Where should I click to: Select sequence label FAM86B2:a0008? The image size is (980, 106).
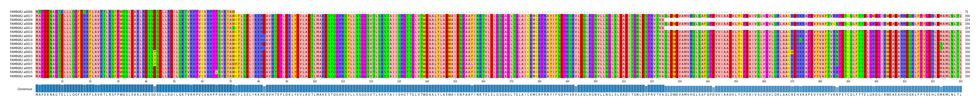pyautogui.click(x=21, y=24)
